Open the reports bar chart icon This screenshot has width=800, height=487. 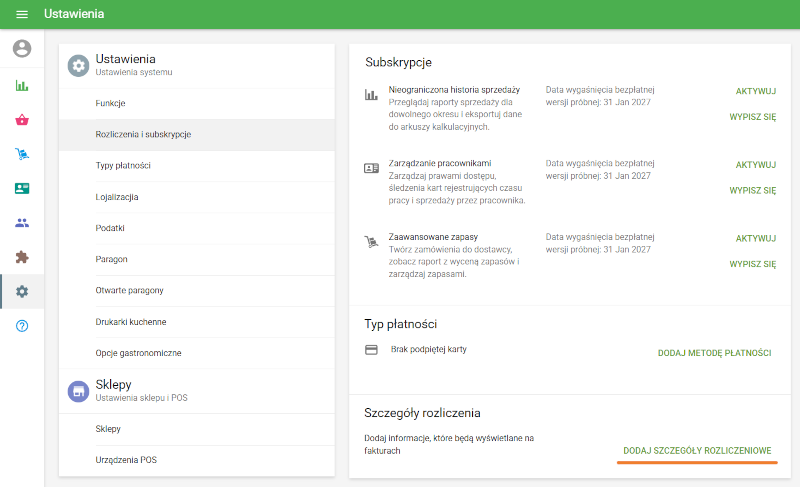click(x=22, y=86)
